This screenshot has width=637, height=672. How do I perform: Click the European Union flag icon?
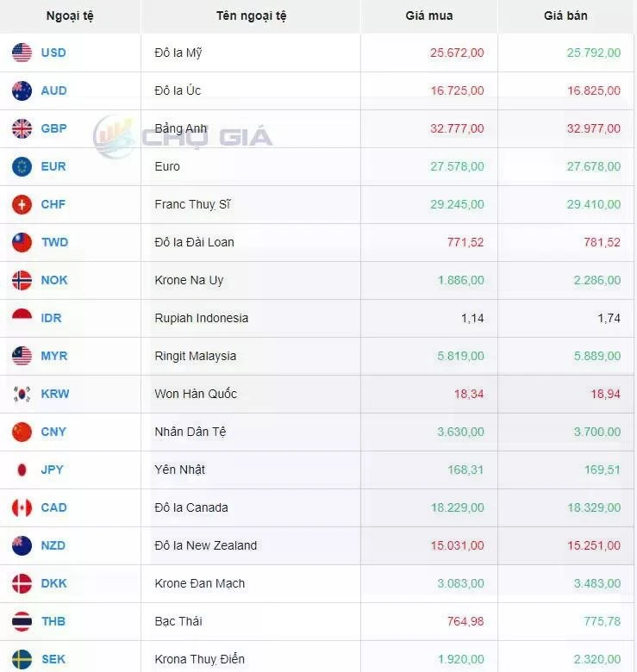(22, 166)
